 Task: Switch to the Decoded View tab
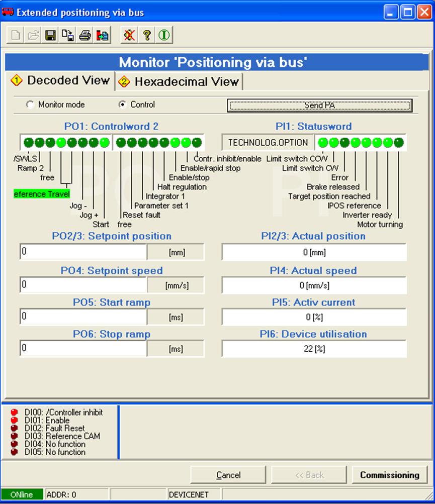click(x=61, y=80)
